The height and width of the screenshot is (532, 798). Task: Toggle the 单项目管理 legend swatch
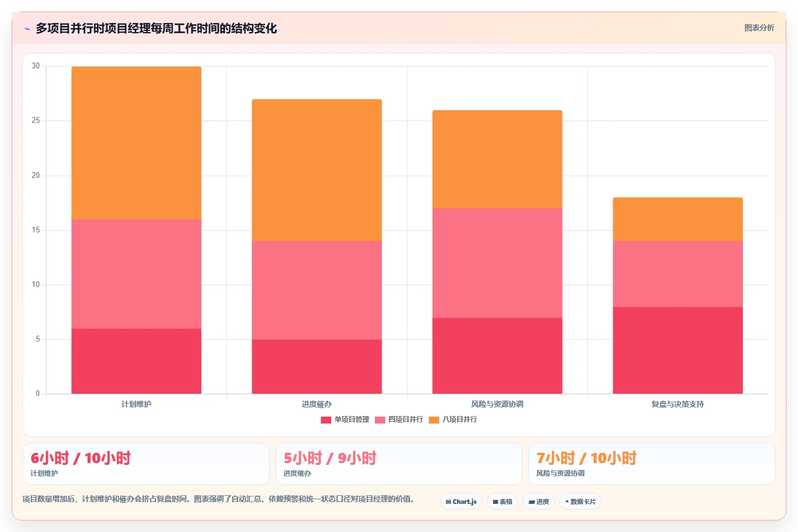click(x=326, y=420)
